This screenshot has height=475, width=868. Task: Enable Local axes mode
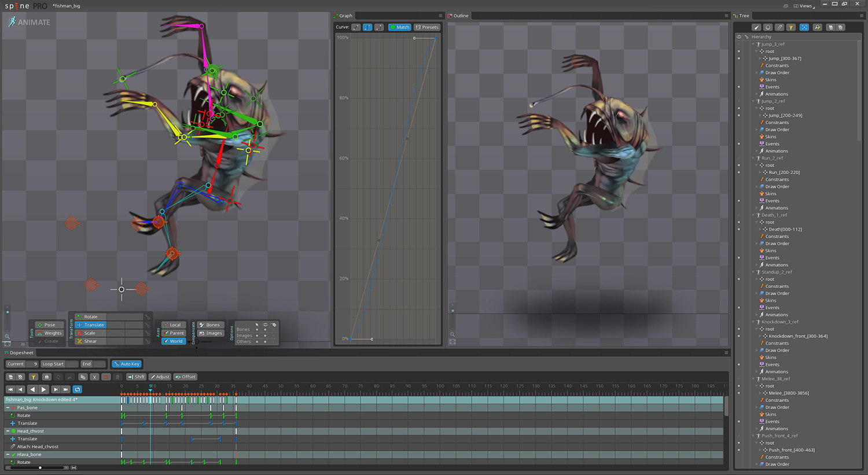click(x=172, y=325)
